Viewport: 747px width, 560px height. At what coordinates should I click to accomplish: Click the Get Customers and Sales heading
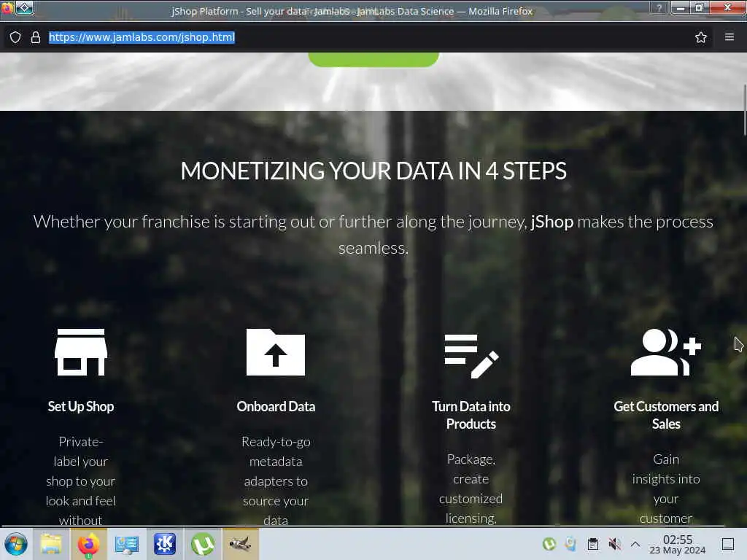coord(666,415)
